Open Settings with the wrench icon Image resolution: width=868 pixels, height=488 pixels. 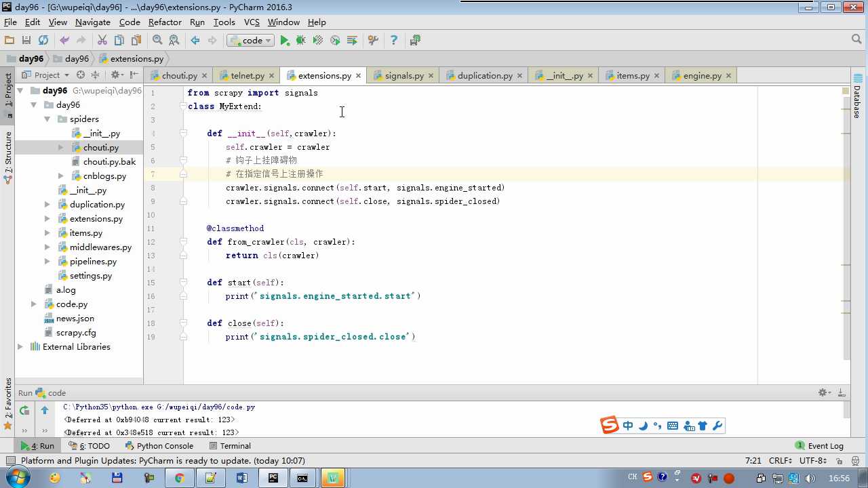tap(373, 41)
